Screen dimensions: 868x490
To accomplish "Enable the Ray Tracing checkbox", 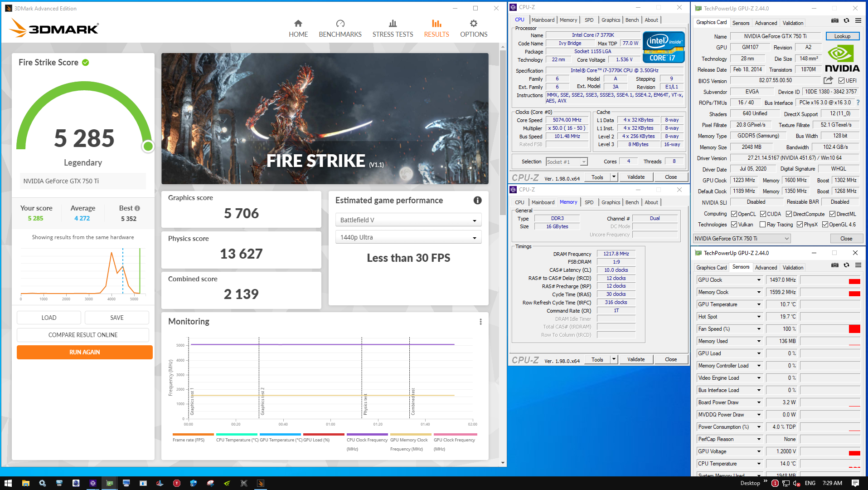I will (x=762, y=225).
